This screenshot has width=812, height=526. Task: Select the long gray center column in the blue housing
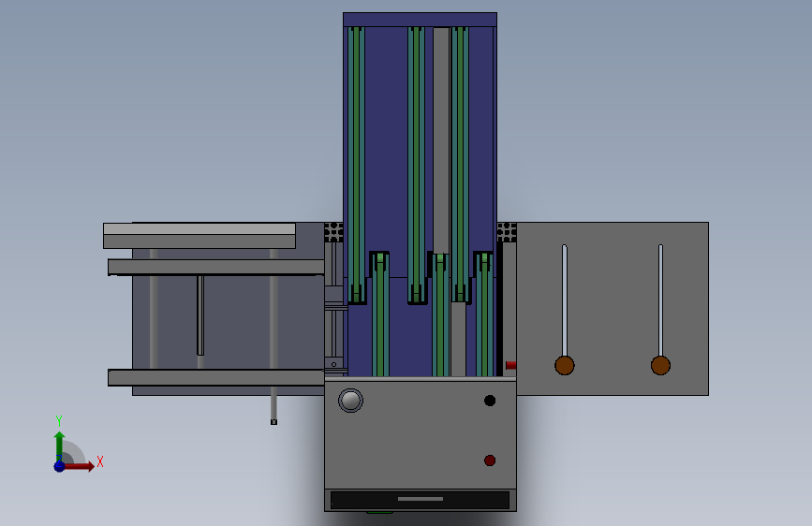click(441, 140)
